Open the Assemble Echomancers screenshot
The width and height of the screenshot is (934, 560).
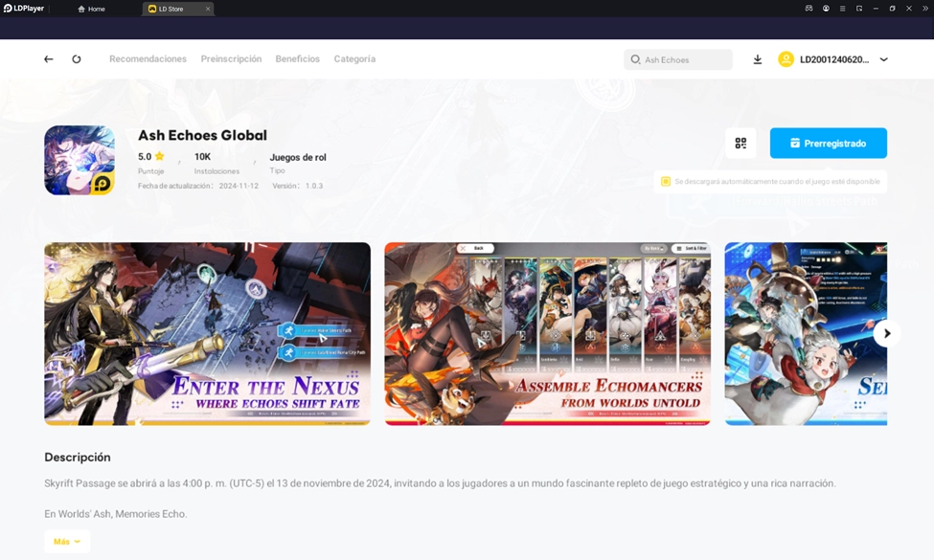tap(547, 334)
